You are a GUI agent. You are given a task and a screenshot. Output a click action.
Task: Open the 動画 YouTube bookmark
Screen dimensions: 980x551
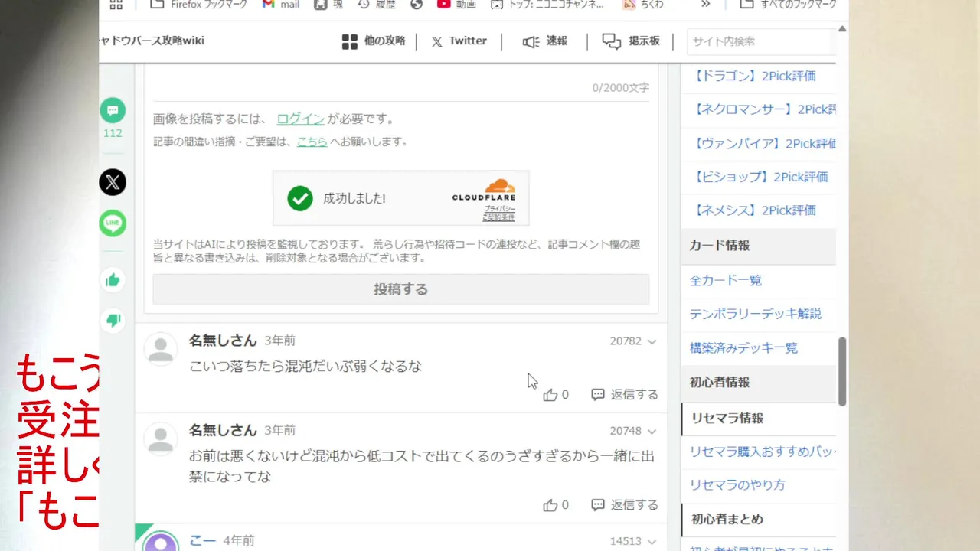pos(457,5)
